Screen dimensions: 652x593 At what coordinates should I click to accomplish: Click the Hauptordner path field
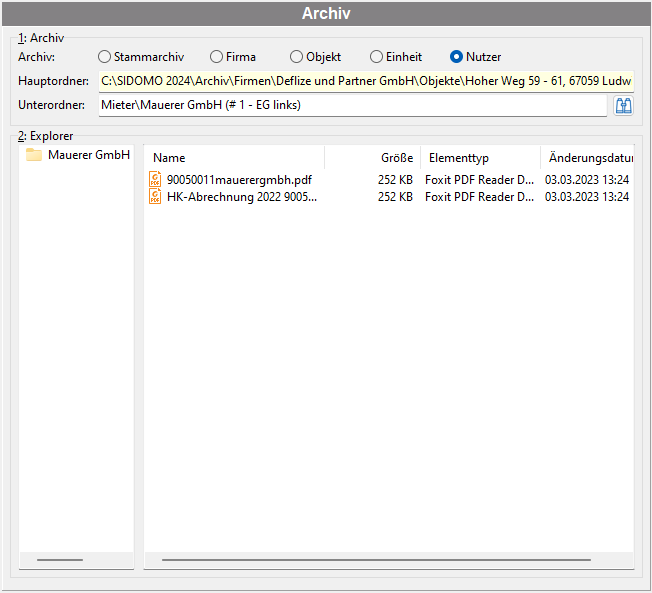(366, 81)
